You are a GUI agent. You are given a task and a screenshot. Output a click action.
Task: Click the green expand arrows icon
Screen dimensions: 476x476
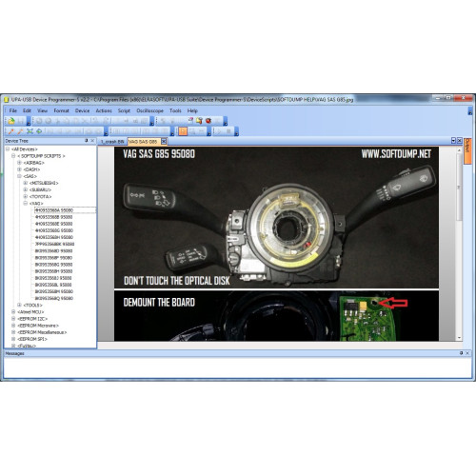tap(30, 131)
